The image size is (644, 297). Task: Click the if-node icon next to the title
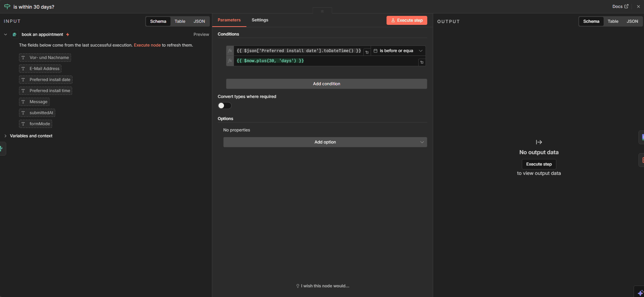7,7
